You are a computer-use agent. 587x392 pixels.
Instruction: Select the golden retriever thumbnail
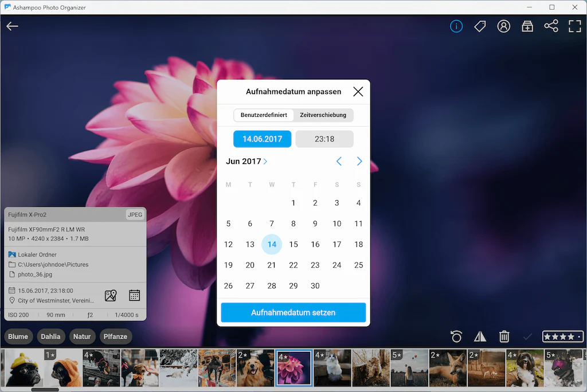[255, 368]
